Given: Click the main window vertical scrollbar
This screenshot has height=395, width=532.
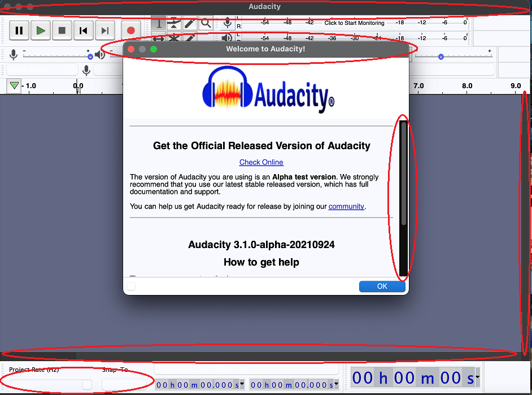Looking at the screenshot, I should point(525,224).
